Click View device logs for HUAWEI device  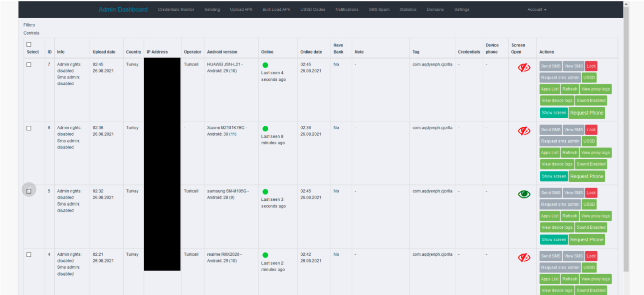click(557, 101)
